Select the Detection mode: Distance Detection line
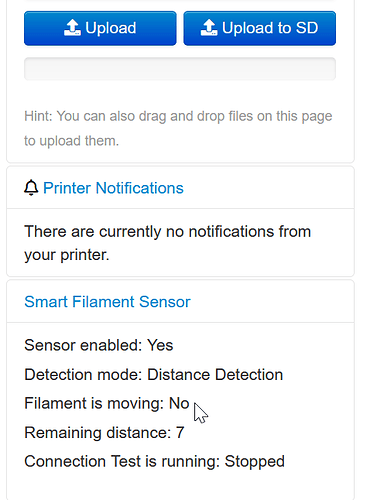This screenshot has height=500, width=366. [x=154, y=375]
